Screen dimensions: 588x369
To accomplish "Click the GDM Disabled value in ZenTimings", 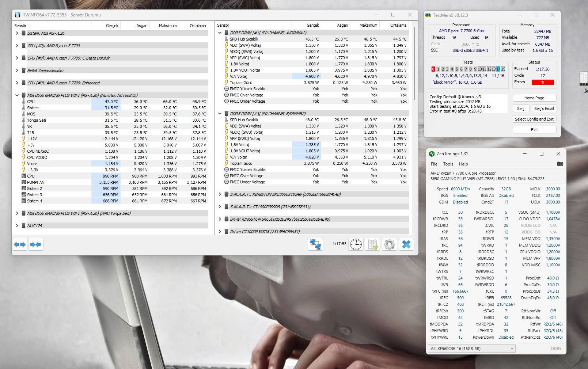I will coord(460,202).
